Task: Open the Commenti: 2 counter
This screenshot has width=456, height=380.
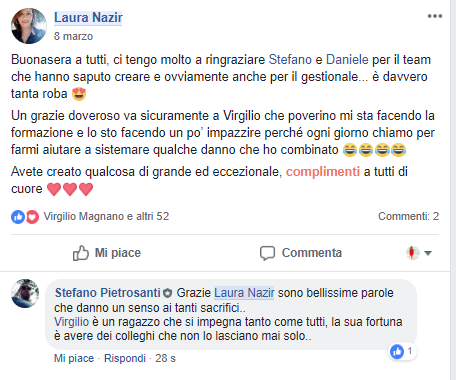Action: tap(408, 216)
